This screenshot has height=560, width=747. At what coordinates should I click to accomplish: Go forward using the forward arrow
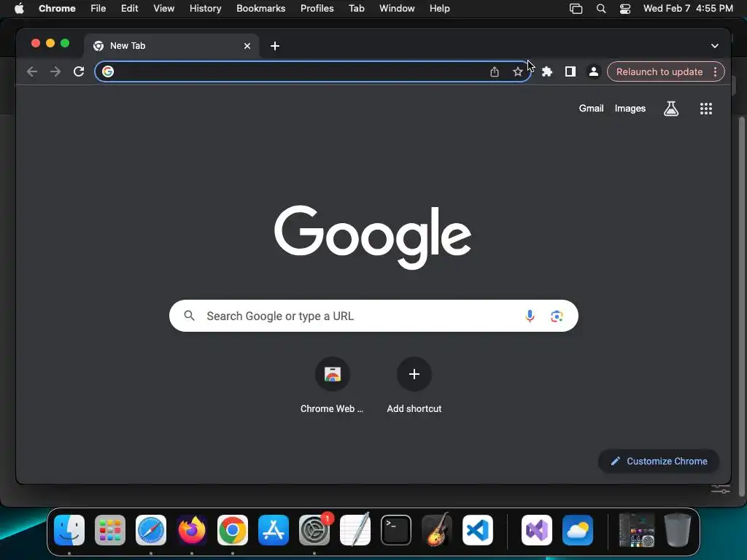point(55,71)
